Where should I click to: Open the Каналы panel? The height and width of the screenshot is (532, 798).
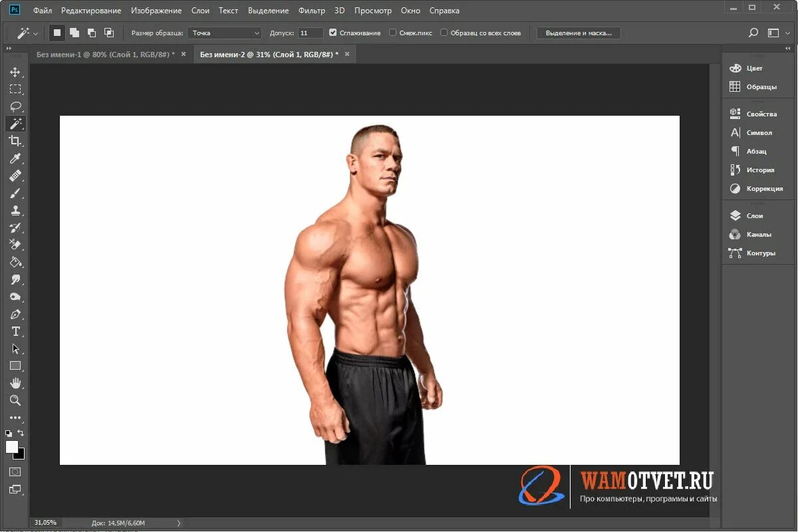[759, 234]
